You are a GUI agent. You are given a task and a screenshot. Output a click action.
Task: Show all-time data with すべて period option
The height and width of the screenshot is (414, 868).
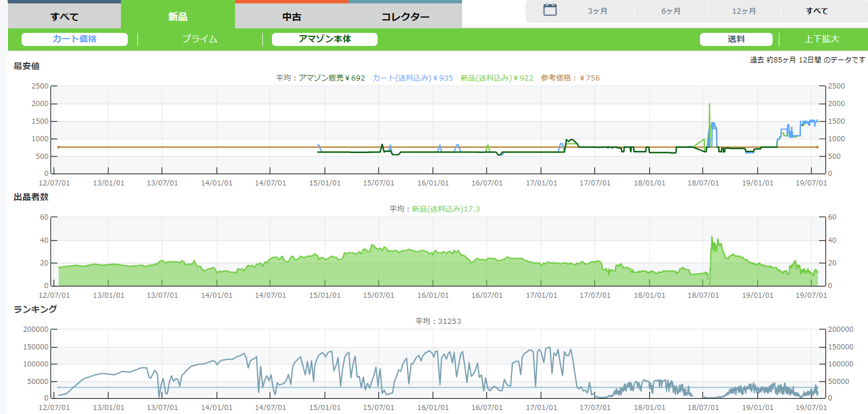[x=817, y=11]
